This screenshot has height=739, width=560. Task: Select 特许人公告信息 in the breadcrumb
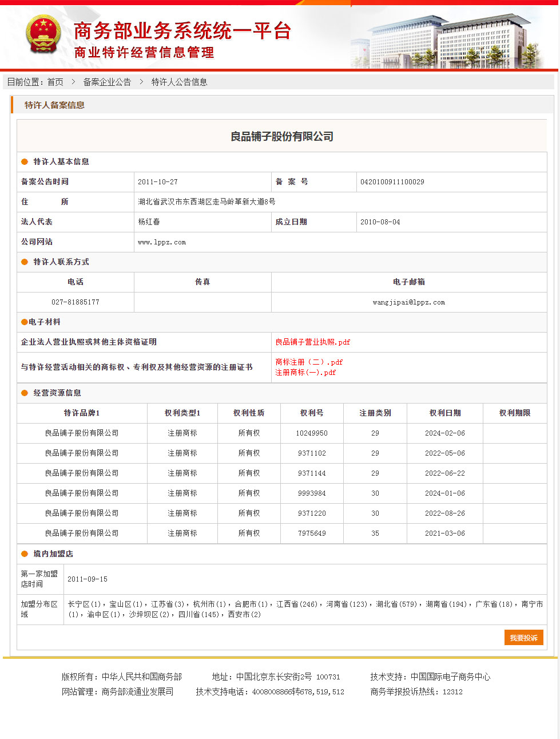coord(179,82)
